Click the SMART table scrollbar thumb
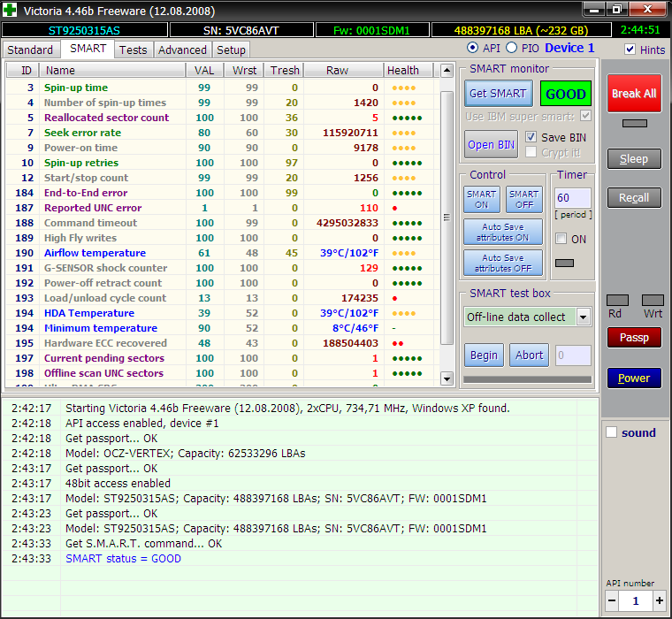 click(x=447, y=218)
